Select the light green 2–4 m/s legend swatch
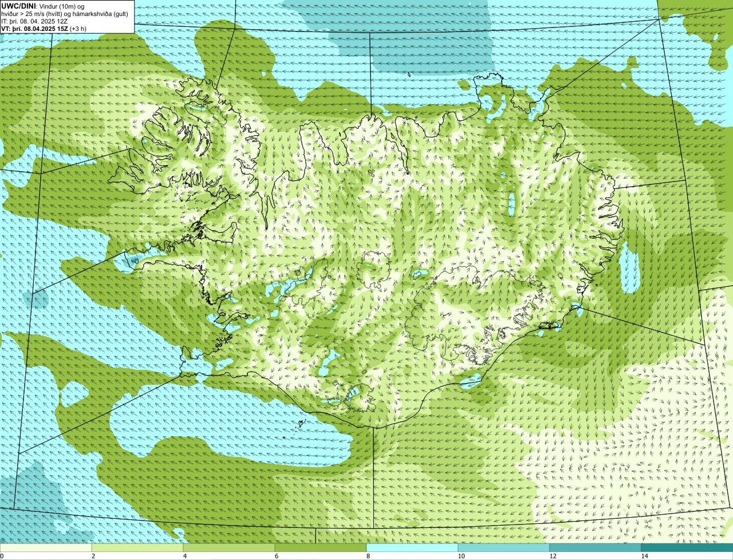The image size is (733, 560). [x=137, y=547]
